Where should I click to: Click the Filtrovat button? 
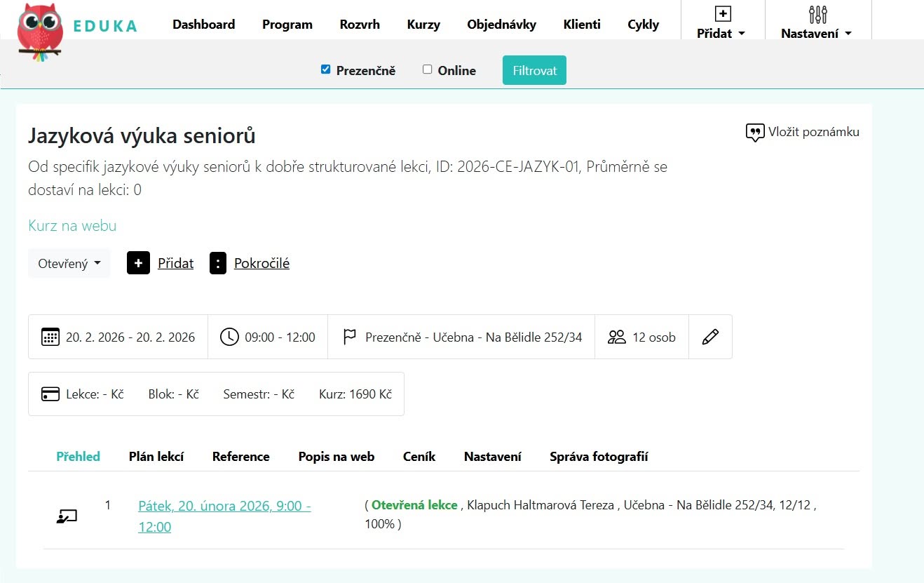coord(534,70)
